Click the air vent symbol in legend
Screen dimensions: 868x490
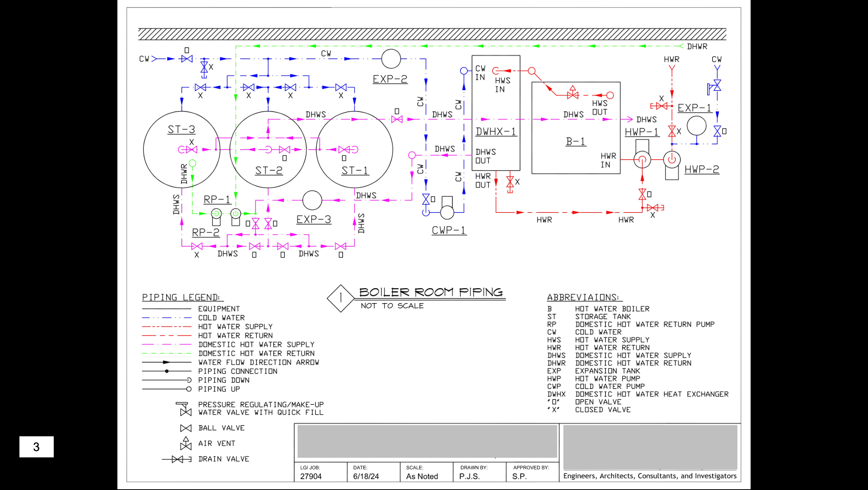point(186,443)
